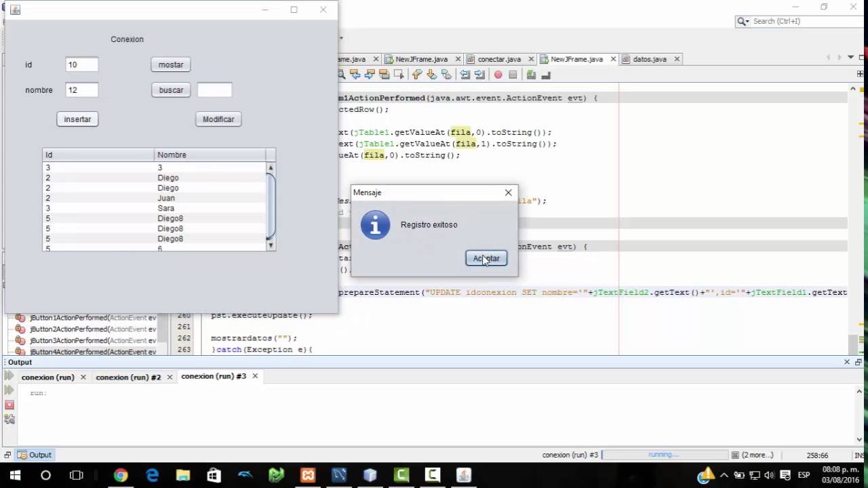Click the Aceptar button in Mensaje dialog
The width and height of the screenshot is (868, 488).
point(486,258)
